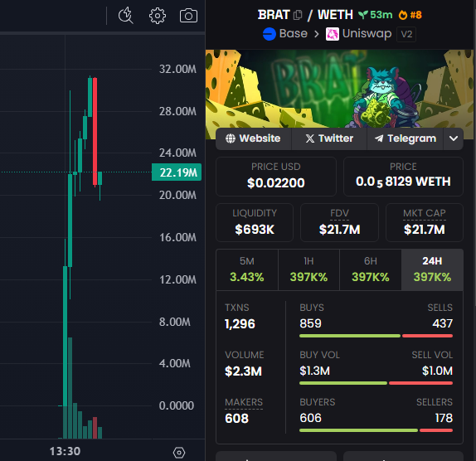Click the VOLUME $2.3M value
Image resolution: width=476 pixels, height=461 pixels.
[243, 371]
